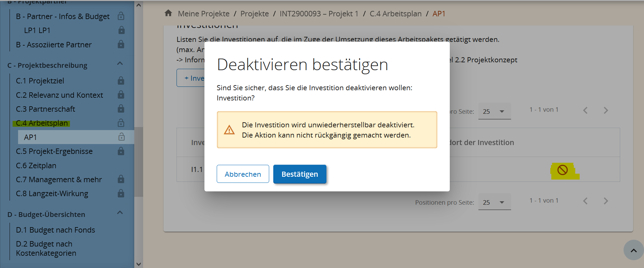Viewport: 644px width, 268px height.
Task: Click the home icon in breadcrumb
Action: click(168, 13)
